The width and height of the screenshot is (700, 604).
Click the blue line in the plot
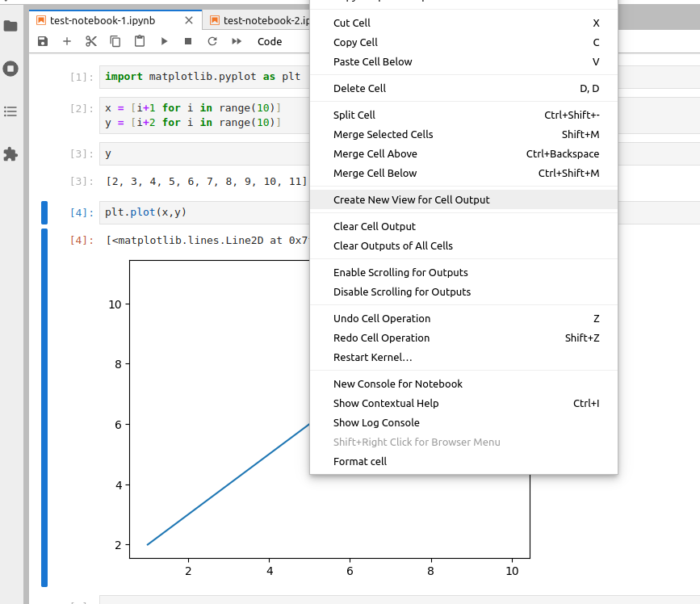pyautogui.click(x=228, y=484)
